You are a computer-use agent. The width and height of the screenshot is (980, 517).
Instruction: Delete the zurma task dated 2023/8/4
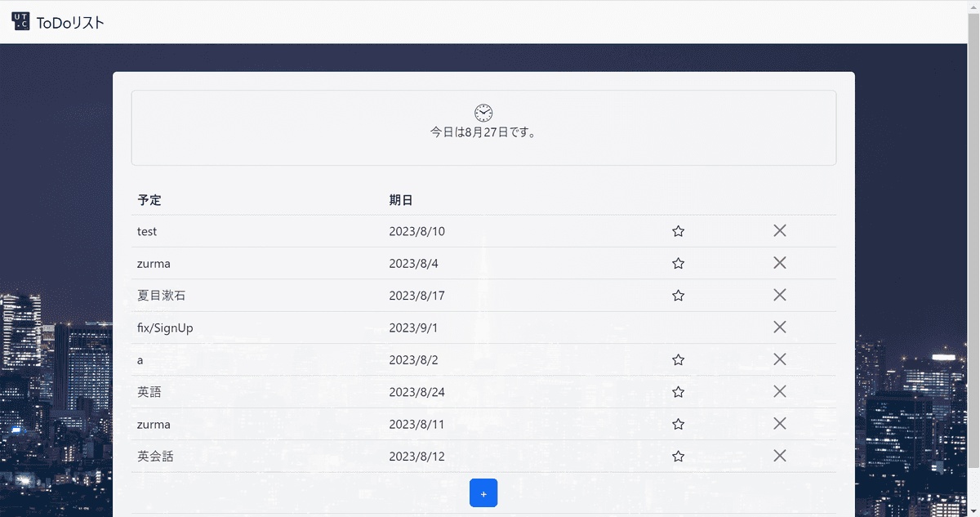pyautogui.click(x=779, y=263)
